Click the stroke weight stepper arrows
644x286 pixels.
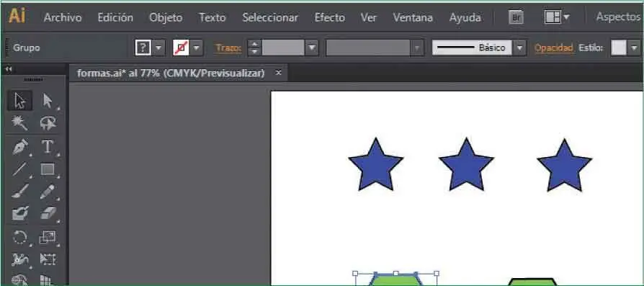tap(254, 48)
